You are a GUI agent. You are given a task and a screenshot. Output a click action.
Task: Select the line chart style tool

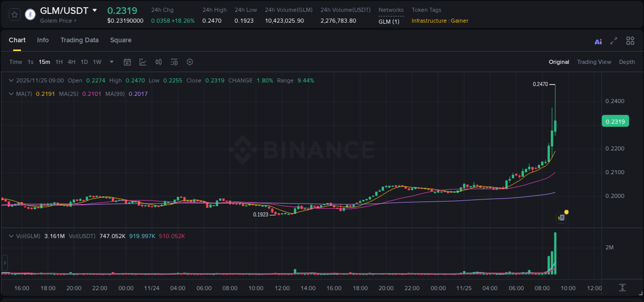pos(143,62)
